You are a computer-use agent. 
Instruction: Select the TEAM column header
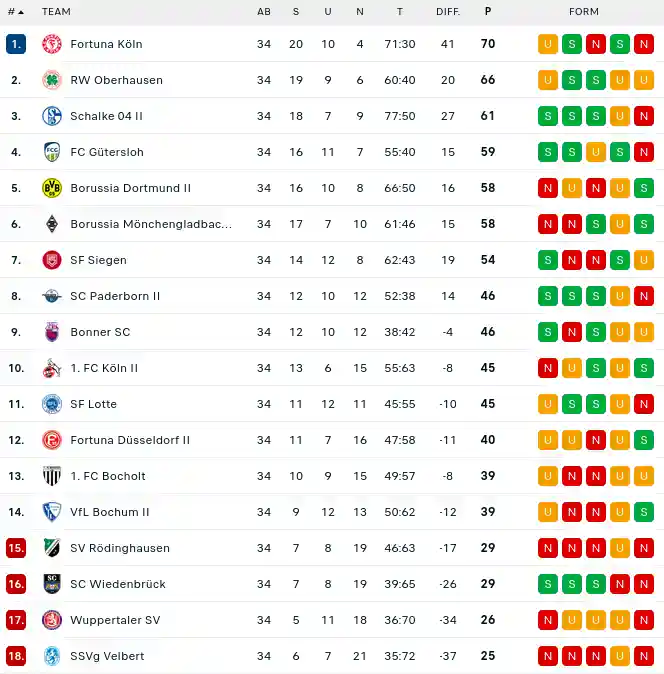point(56,12)
